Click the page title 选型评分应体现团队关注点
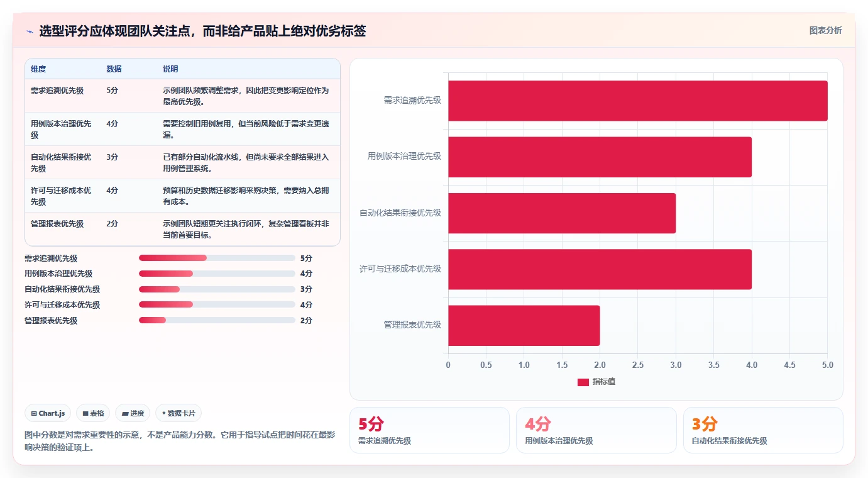Image resolution: width=868 pixels, height=478 pixels. [202, 31]
